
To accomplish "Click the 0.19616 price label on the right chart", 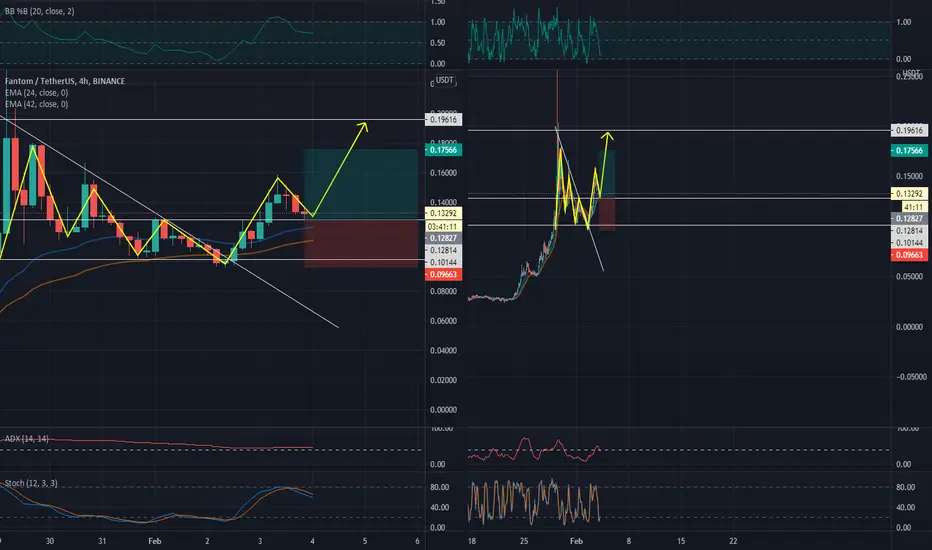I will click(x=909, y=130).
